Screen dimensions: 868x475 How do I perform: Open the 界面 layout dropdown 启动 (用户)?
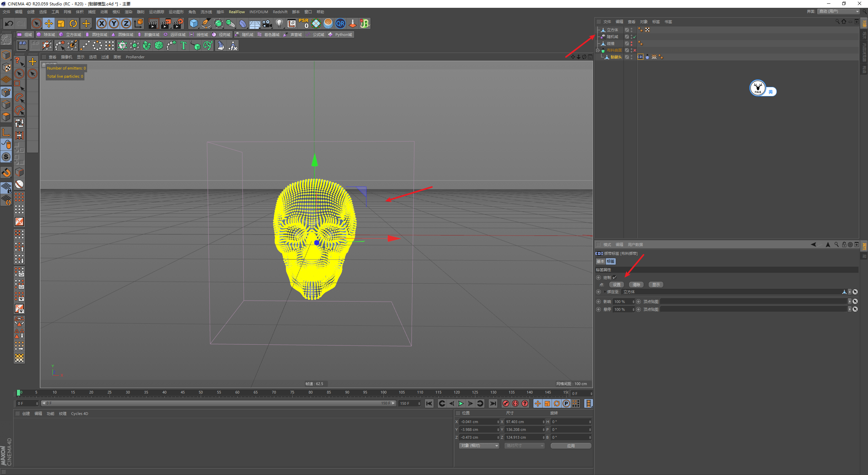[x=839, y=12]
